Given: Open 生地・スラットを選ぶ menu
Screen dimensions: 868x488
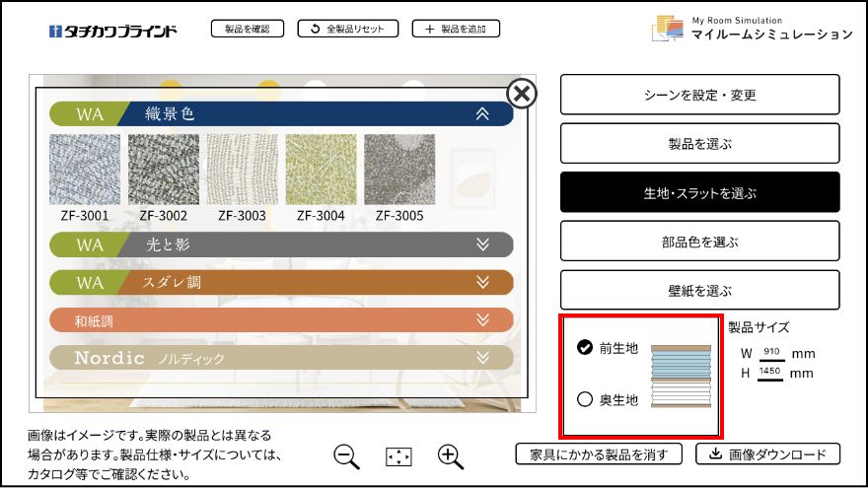Looking at the screenshot, I should pyautogui.click(x=699, y=192).
